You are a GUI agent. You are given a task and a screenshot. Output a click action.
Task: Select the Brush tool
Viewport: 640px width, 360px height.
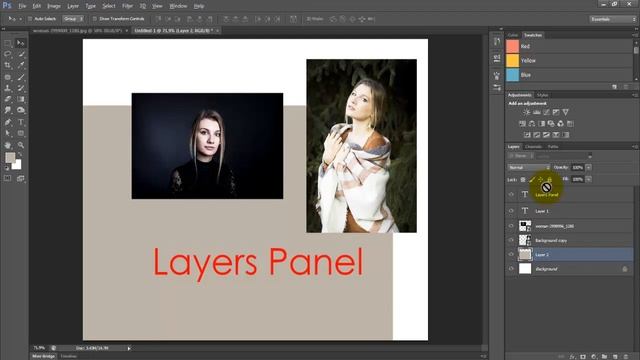pos(20,77)
